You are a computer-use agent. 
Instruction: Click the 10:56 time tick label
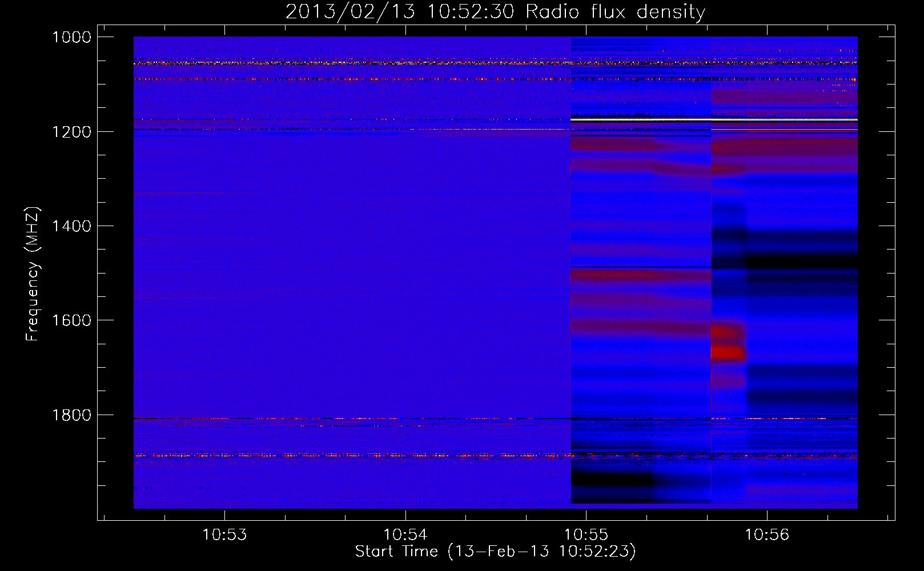(x=767, y=534)
